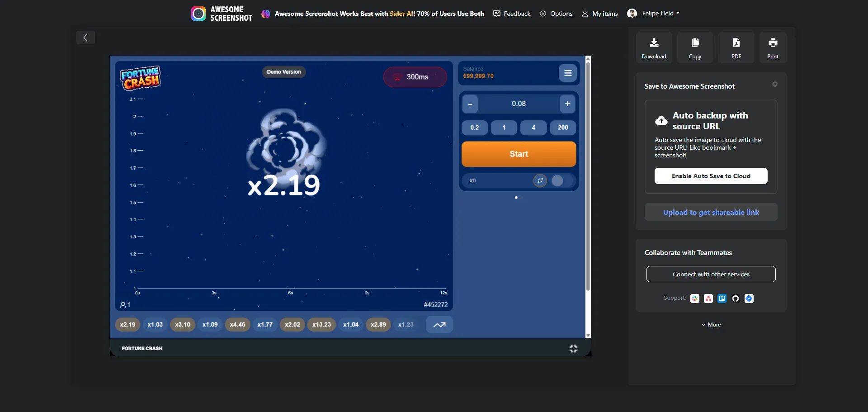Select the 1 bet preset
This screenshot has width=868, height=412.
(x=504, y=128)
